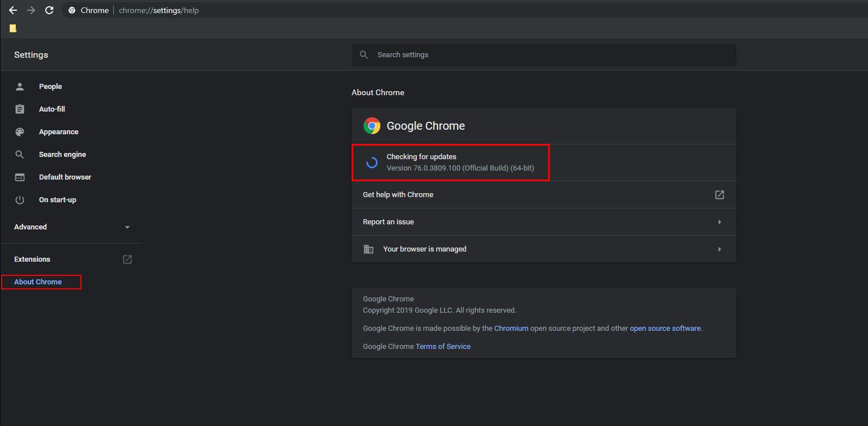This screenshot has height=426, width=868.
Task: Click the external-link icon for Get help
Action: click(720, 195)
